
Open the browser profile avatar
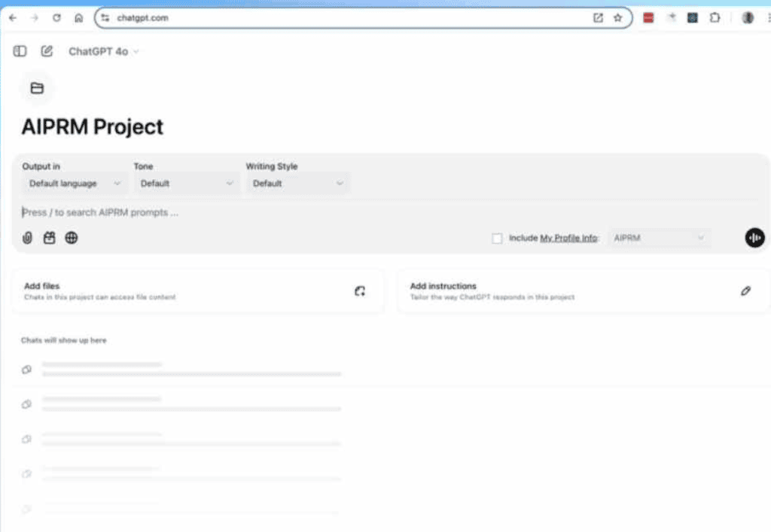[x=748, y=18]
